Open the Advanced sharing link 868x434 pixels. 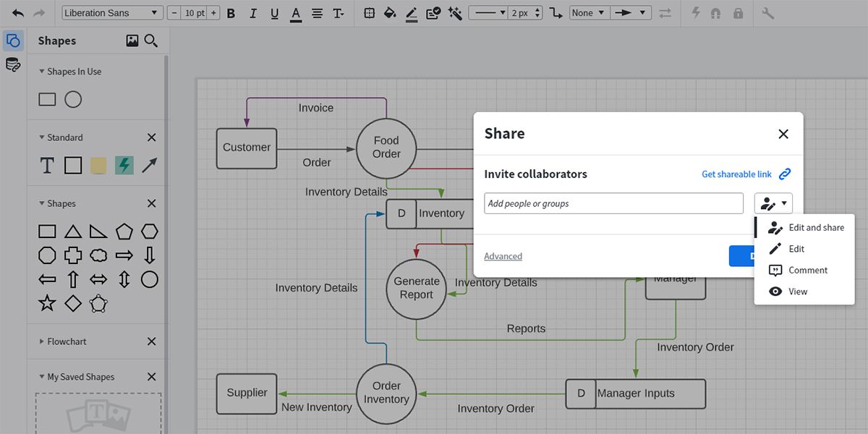pos(503,256)
